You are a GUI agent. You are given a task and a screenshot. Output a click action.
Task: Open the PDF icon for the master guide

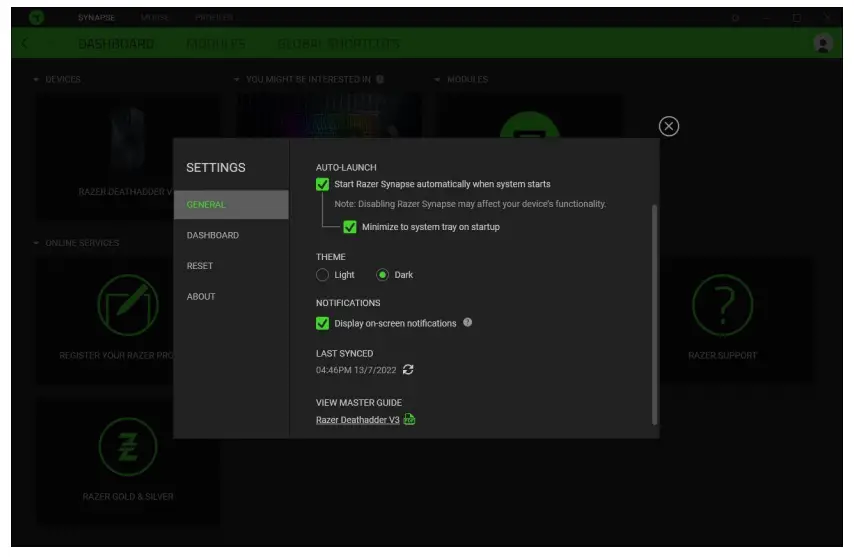click(x=409, y=420)
